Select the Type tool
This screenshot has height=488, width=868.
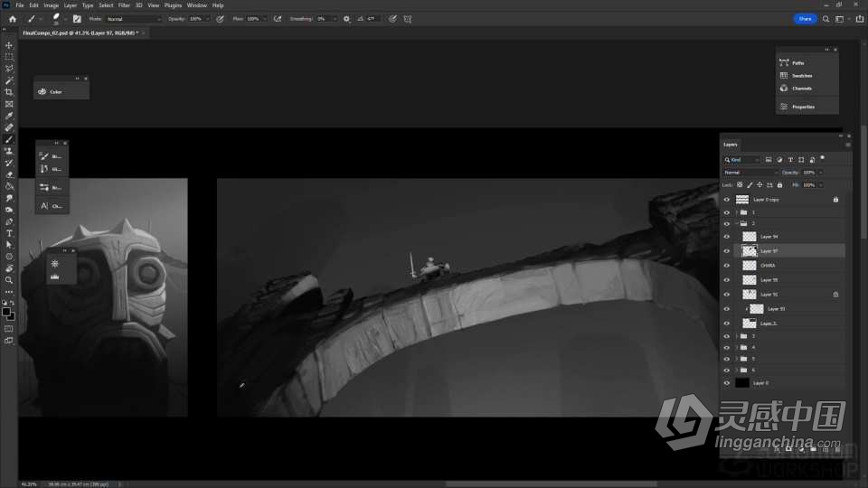pyautogui.click(x=9, y=233)
